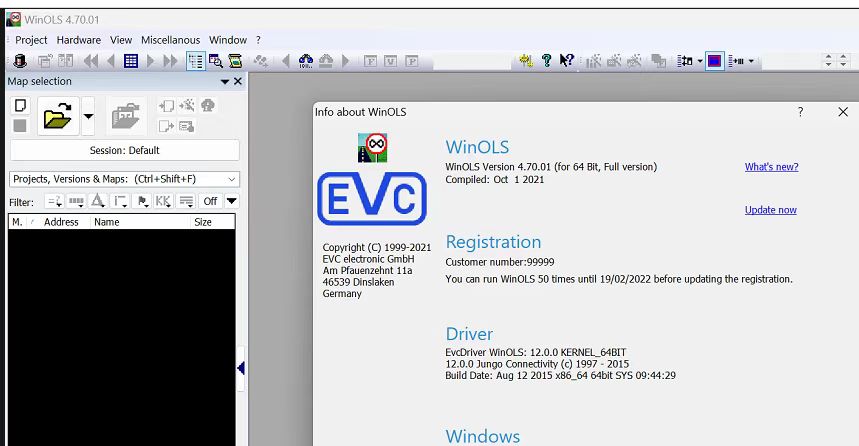
Task: Click the top hat icon in toolbar
Action: pos(20,61)
